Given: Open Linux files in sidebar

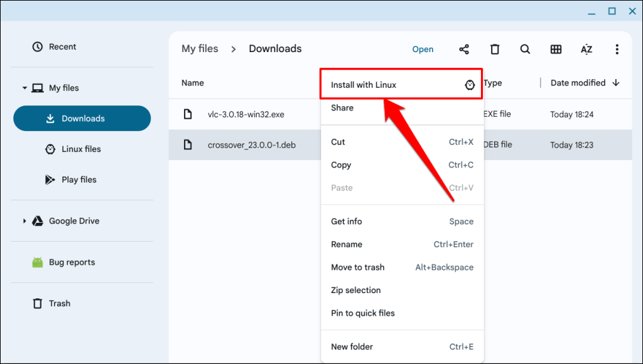Looking at the screenshot, I should [81, 149].
